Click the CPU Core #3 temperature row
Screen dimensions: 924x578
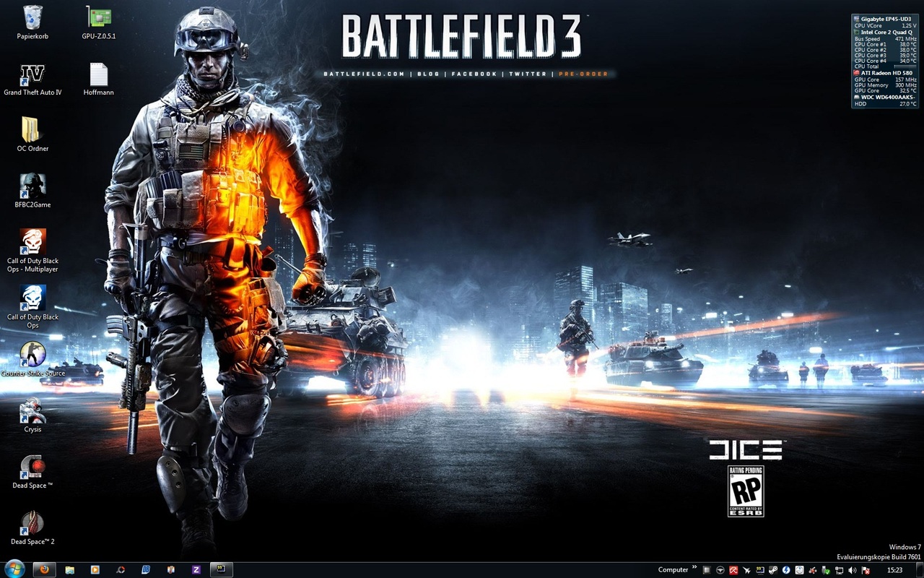(x=885, y=56)
